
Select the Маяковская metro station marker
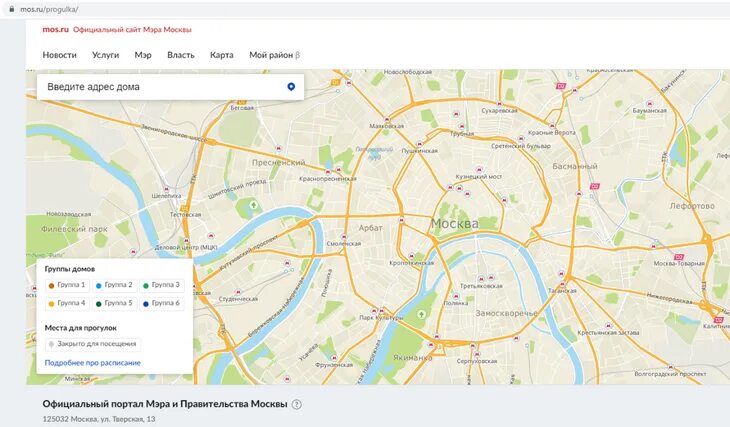point(386,120)
